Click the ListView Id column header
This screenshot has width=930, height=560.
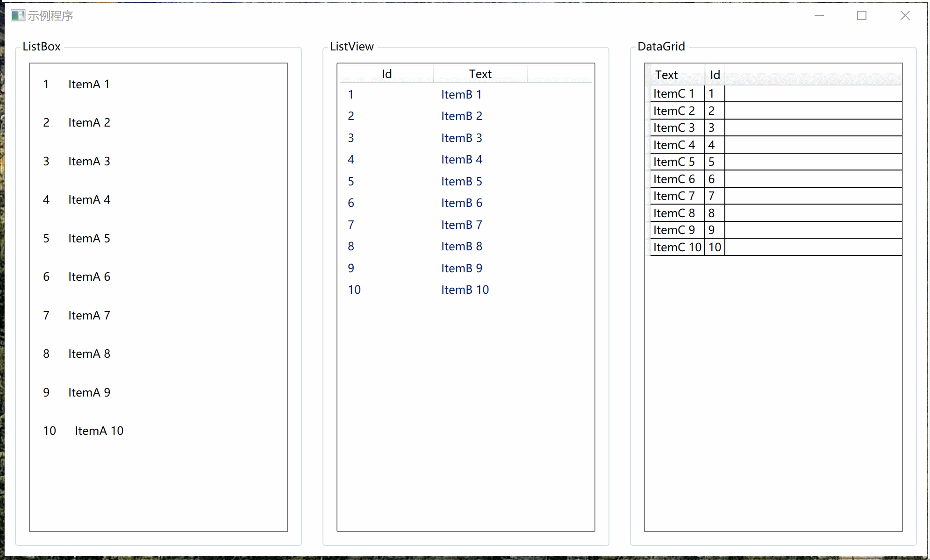[386, 74]
